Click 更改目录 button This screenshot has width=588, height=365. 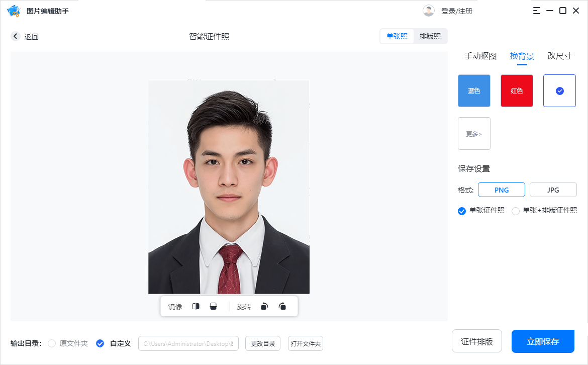[x=263, y=343]
